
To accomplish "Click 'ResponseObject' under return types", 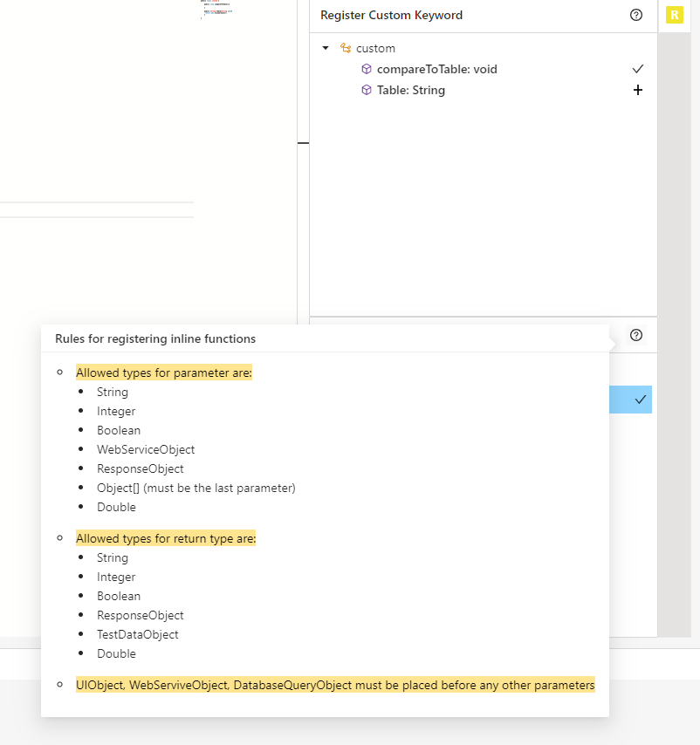I will (141, 615).
